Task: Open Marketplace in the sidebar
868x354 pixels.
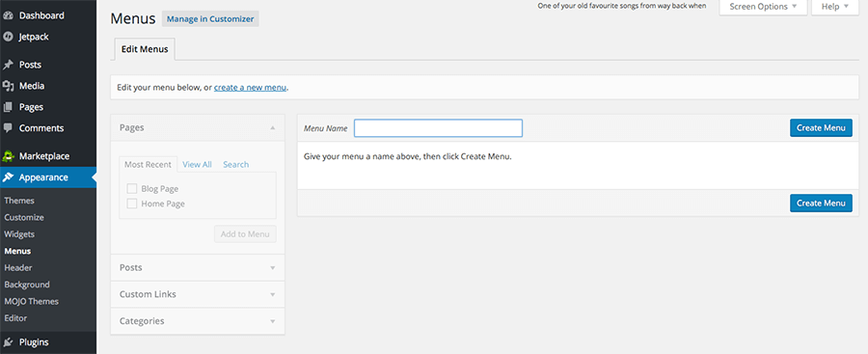Action: click(48, 156)
